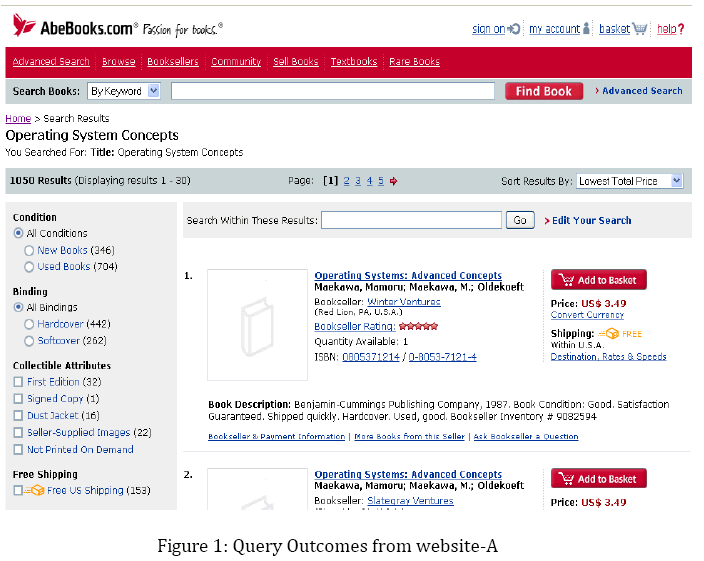Open the first Operating Systems: Advanced Concepts title

408,276
